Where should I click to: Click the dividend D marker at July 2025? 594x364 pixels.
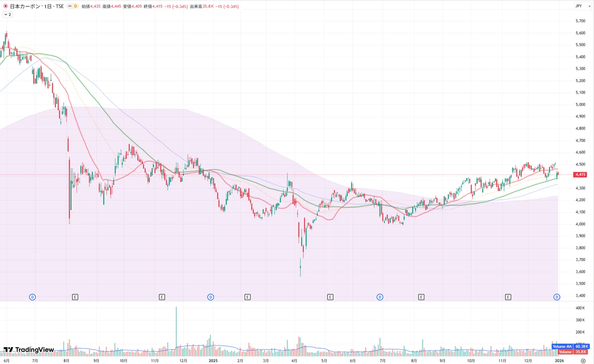[x=380, y=297]
